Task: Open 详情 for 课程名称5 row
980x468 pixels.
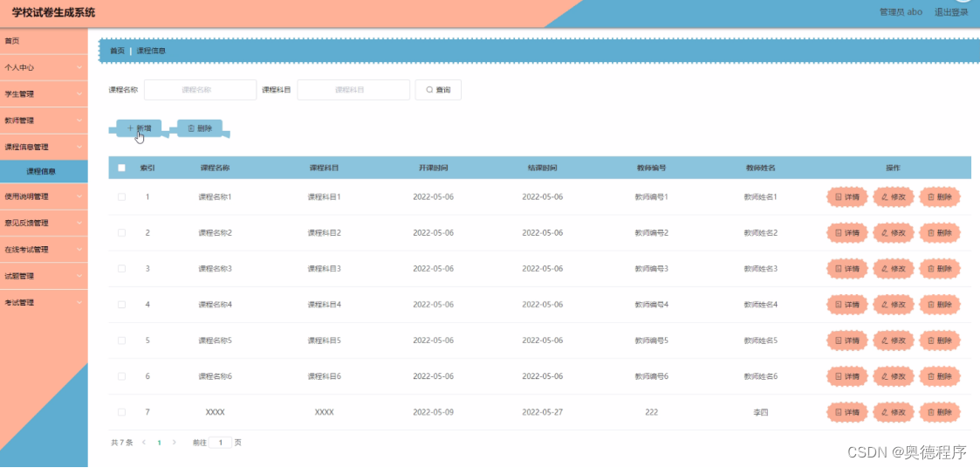Action: (x=846, y=341)
